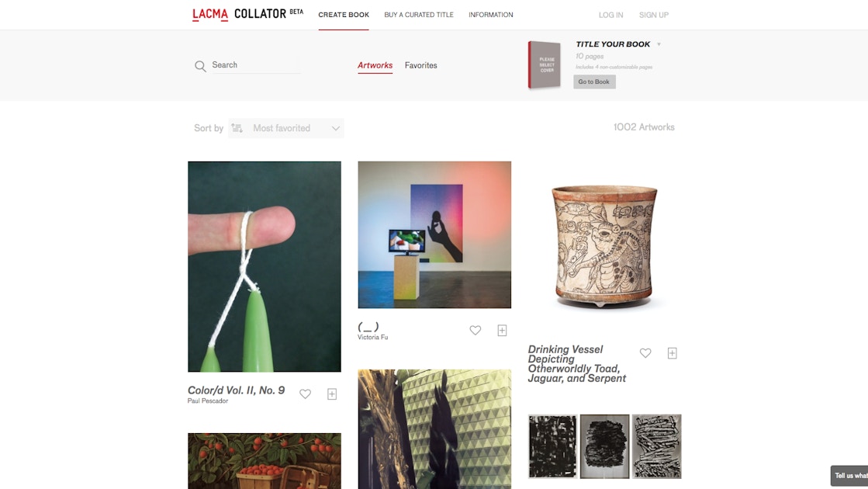Click the LACMA Collator logo

click(247, 14)
